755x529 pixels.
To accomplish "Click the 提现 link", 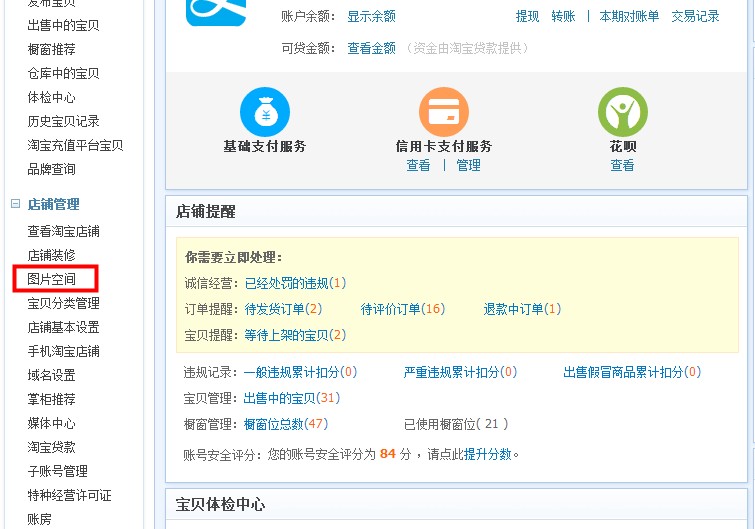I will [x=527, y=16].
